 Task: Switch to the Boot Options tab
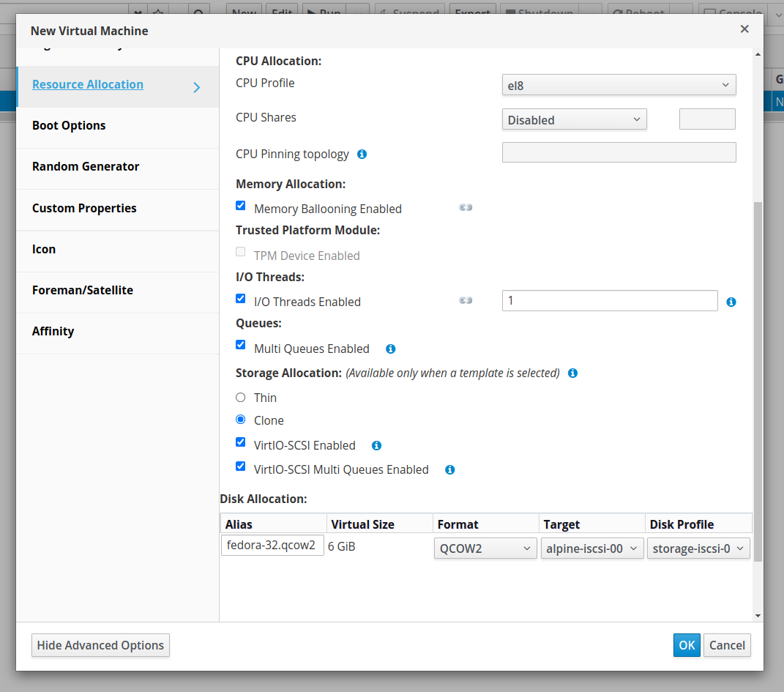click(69, 125)
